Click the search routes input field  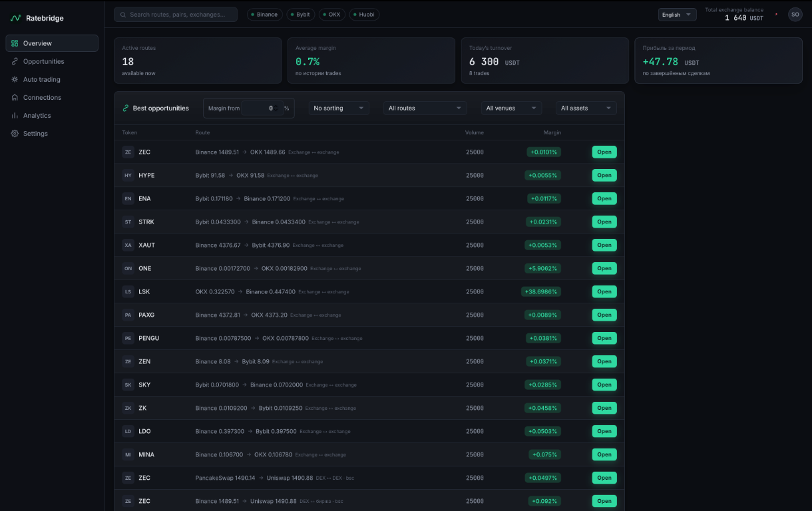pos(176,14)
